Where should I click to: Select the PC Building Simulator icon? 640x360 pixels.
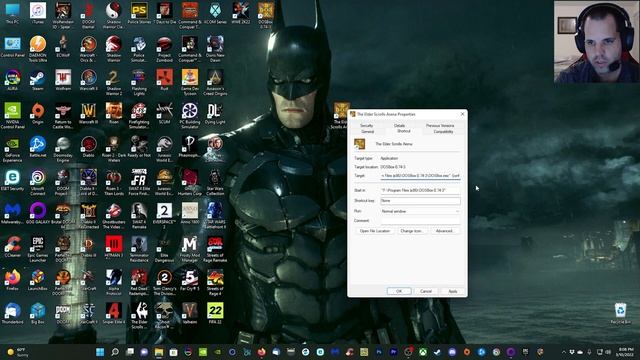(x=190, y=116)
